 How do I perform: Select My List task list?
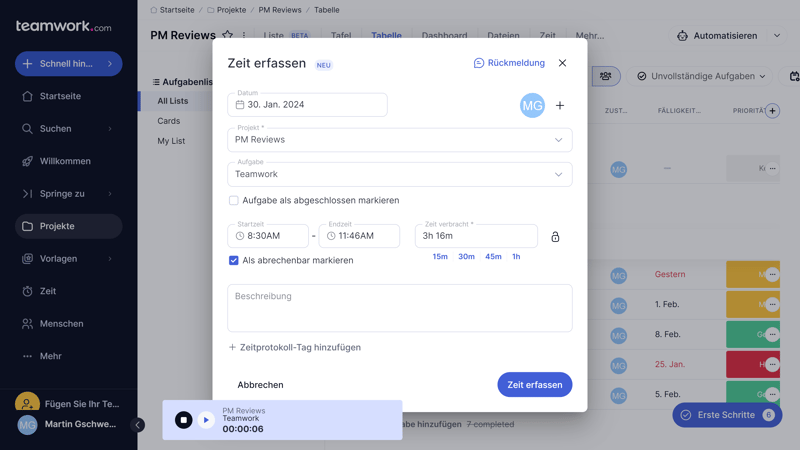tap(171, 141)
